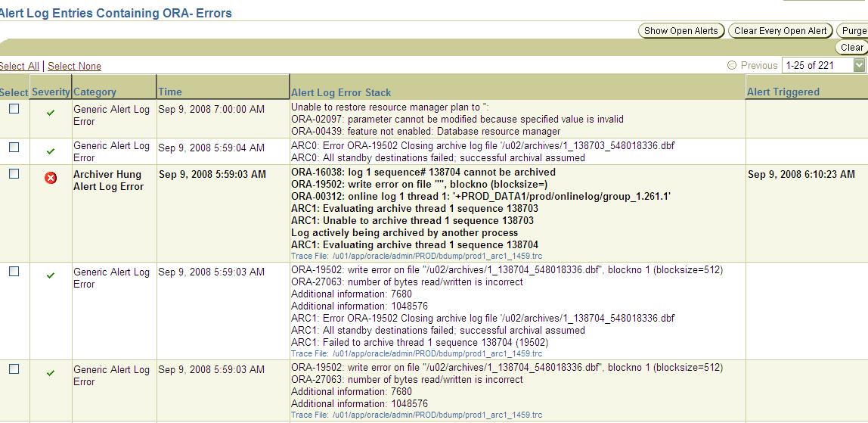This screenshot has width=868, height=423.
Task: Open the 1-25 of 221 range dropdown
Action: click(x=858, y=66)
